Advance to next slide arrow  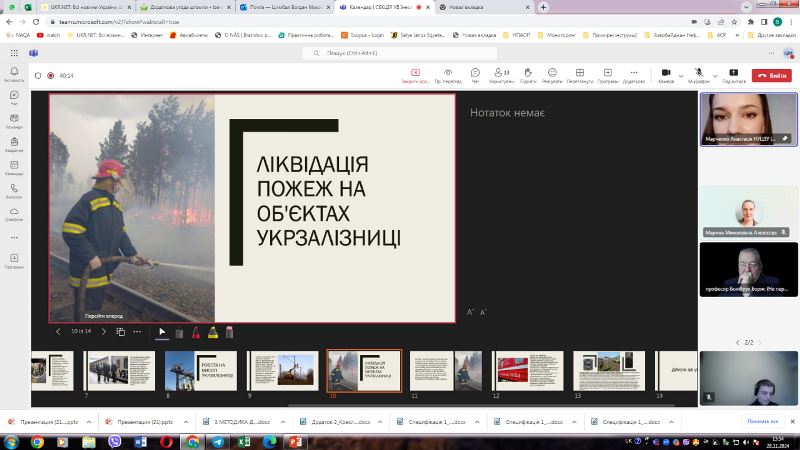[104, 332]
